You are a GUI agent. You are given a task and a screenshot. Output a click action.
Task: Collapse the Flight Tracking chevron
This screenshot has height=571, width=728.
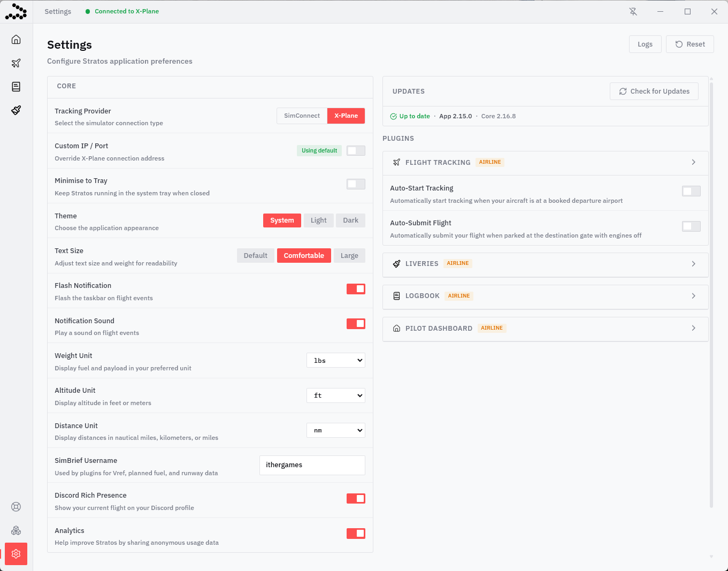[693, 162]
